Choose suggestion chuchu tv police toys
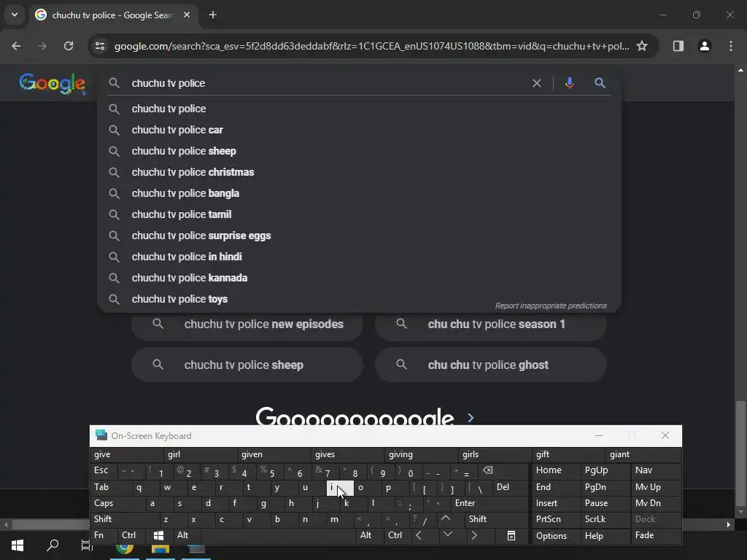This screenshot has width=747, height=560. tap(359, 299)
